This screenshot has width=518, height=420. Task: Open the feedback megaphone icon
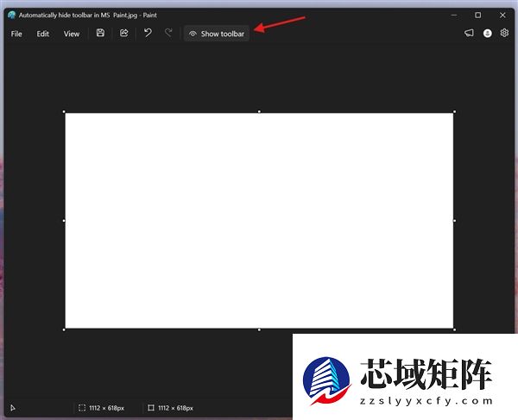[469, 33]
